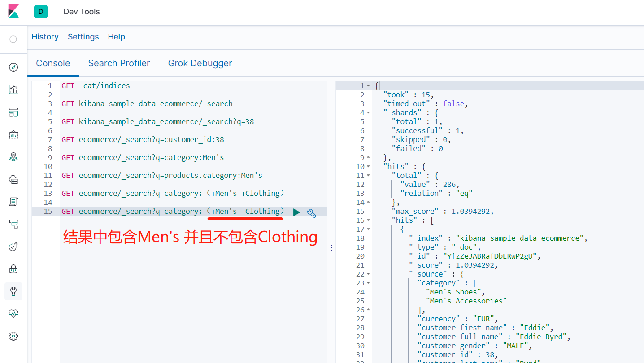Screen dimensions: 644x363
Task: Open Infrastructure cloud icon in sidebar
Action: pos(13,179)
